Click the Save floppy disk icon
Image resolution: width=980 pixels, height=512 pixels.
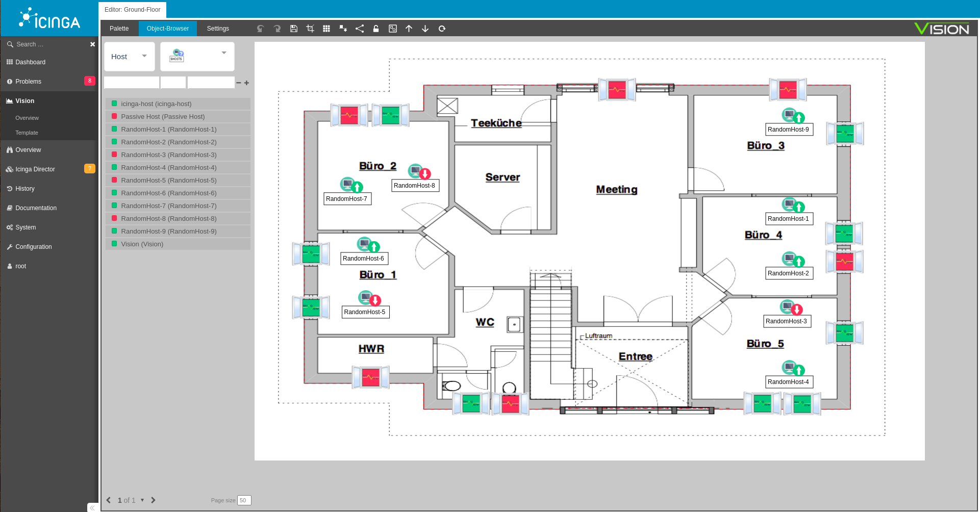click(294, 29)
